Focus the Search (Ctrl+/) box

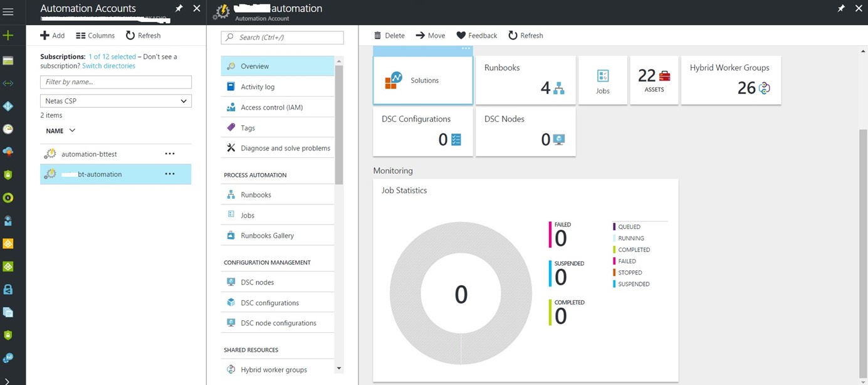282,38
